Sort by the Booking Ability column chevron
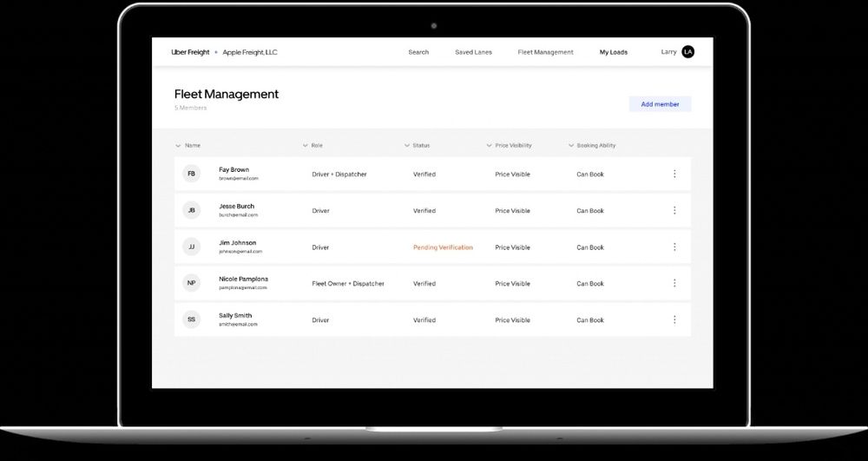868x461 pixels. coord(571,146)
